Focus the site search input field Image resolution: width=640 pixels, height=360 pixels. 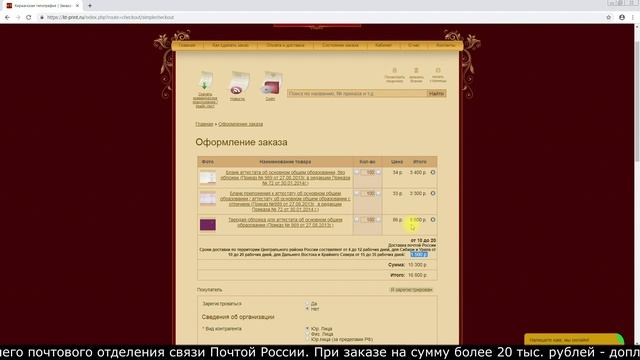coord(357,94)
